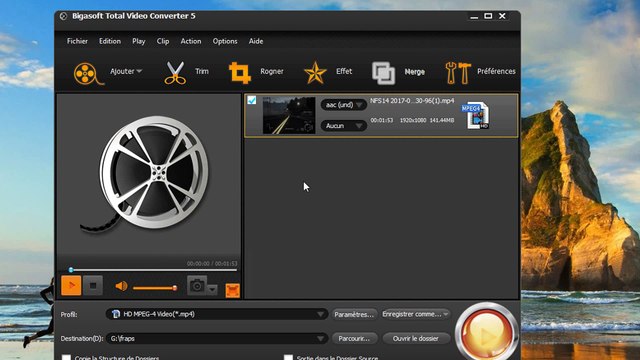Open the Options menu
Image resolution: width=640 pixels, height=360 pixels.
click(x=225, y=41)
